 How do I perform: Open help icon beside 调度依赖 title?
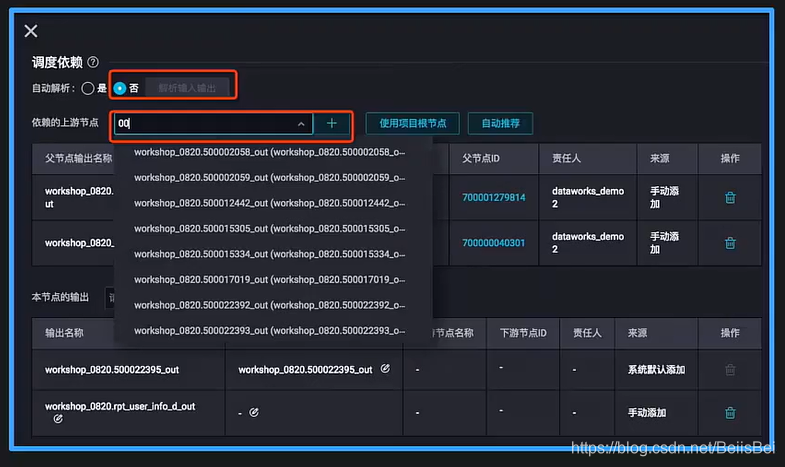(93, 62)
